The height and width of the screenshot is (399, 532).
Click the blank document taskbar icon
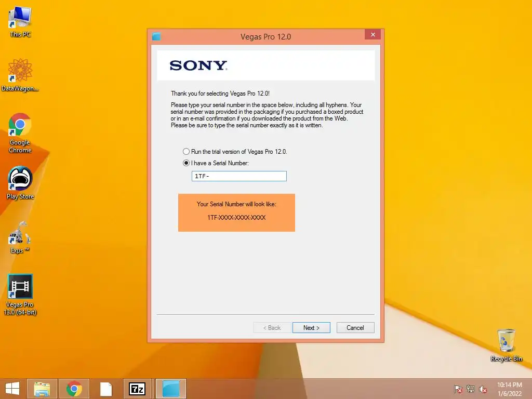pos(106,389)
